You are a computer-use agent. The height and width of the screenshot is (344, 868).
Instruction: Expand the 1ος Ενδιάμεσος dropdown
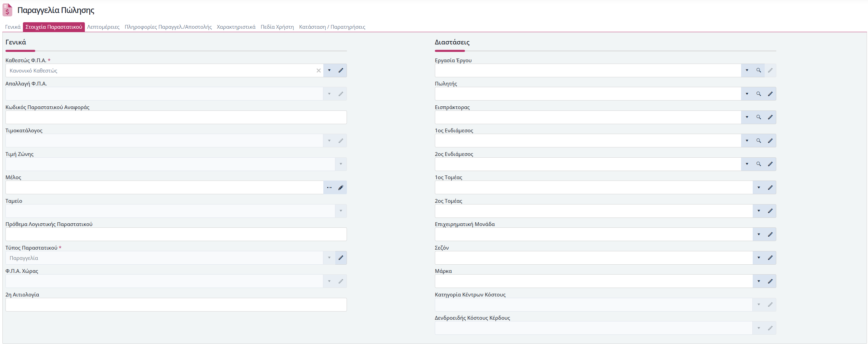coord(747,141)
